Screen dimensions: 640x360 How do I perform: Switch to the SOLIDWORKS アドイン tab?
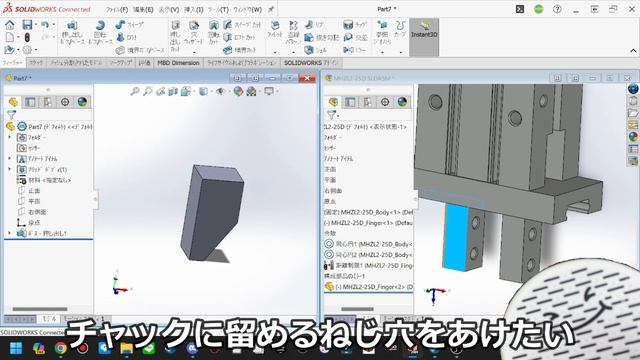[311, 63]
